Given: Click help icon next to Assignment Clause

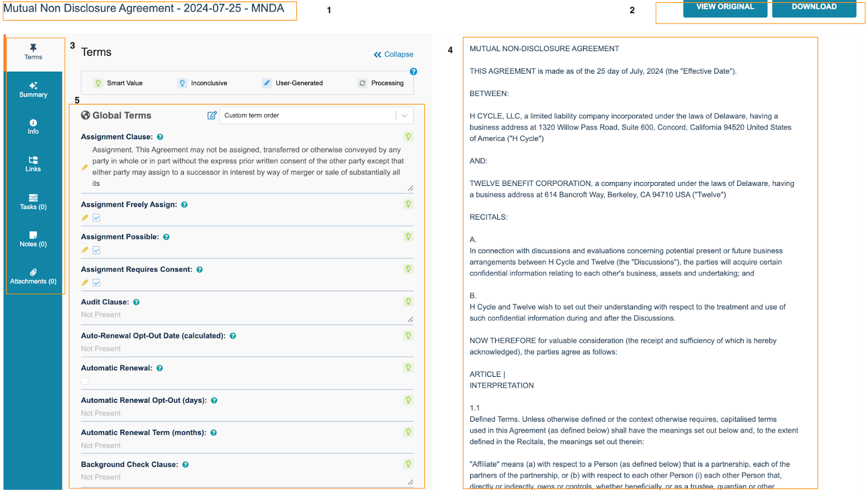Looking at the screenshot, I should point(160,137).
